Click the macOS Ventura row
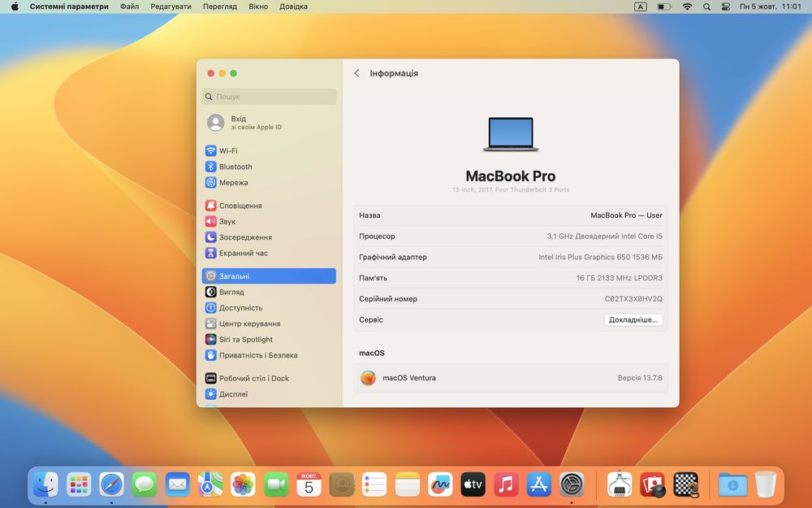Screen dimensions: 812x508 pos(511,378)
